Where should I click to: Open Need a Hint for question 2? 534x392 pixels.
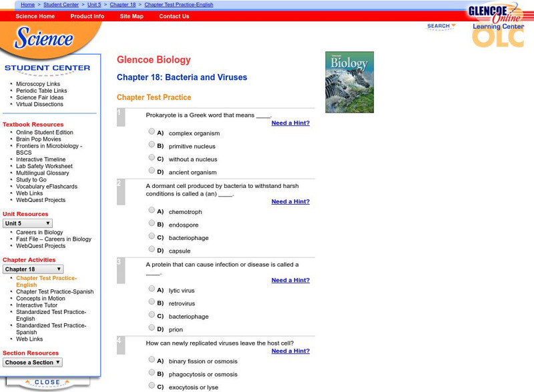(x=290, y=201)
